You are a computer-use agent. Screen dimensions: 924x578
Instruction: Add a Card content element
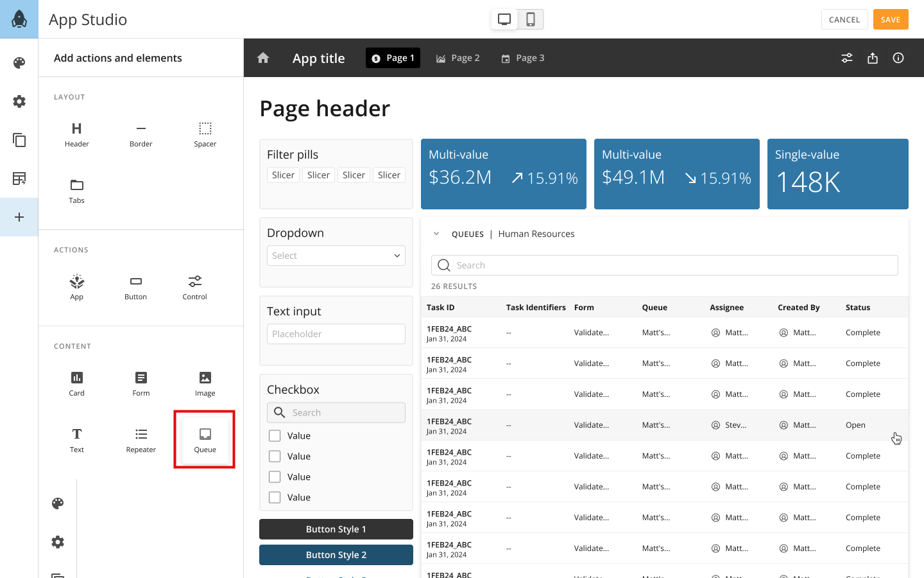click(77, 384)
